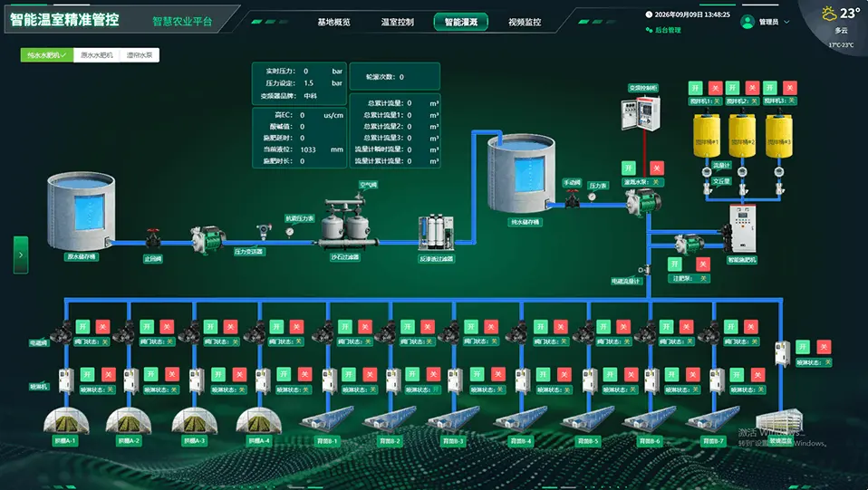Viewport: 868px width, 490px height.
Task: Click the 纯水储存桶 pure water tank
Action: (520, 173)
